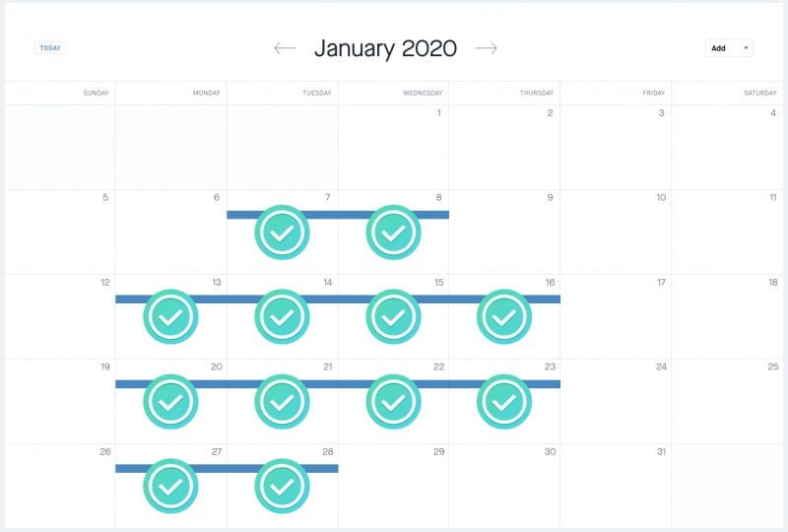The height and width of the screenshot is (532, 788).
Task: Click the check icon on January 22
Action: tap(393, 401)
